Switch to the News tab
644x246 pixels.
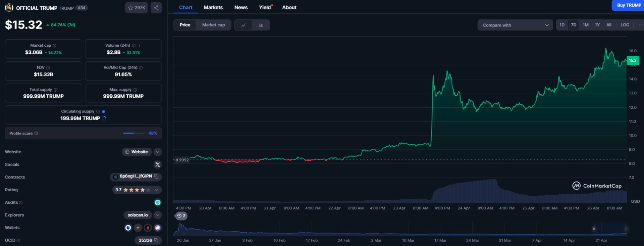[241, 7]
